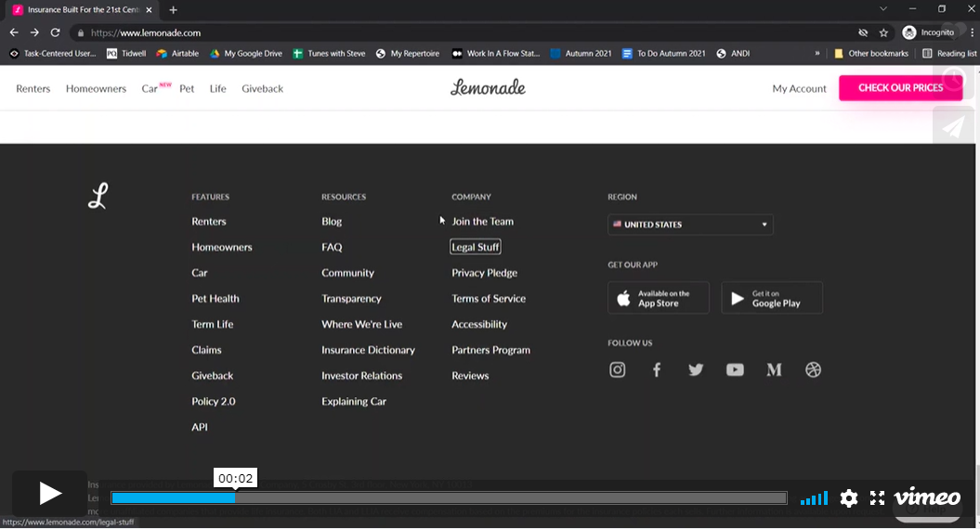Click the Lemonade L logo in footer
Screen dimensions: 980x529
[98, 196]
